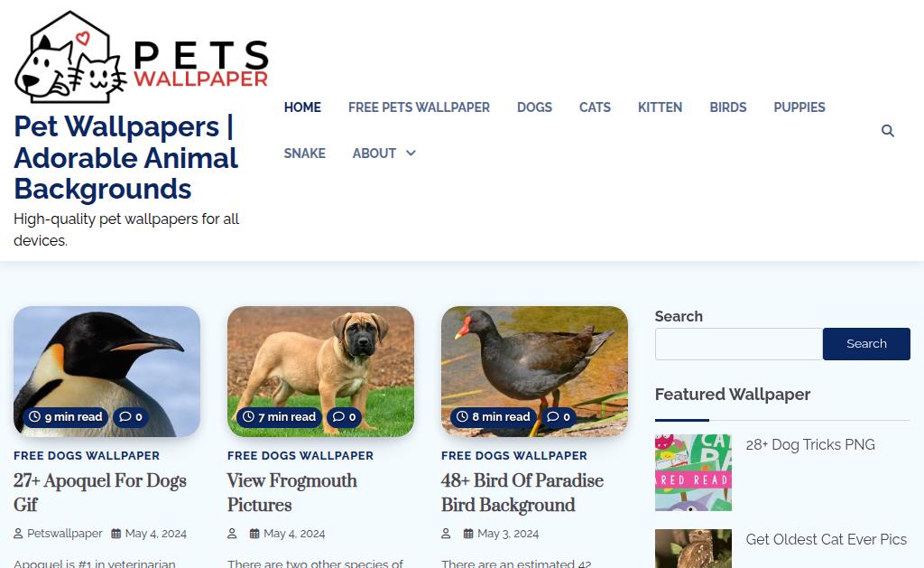
Task: Open the Snake category in navigation
Action: tap(305, 154)
